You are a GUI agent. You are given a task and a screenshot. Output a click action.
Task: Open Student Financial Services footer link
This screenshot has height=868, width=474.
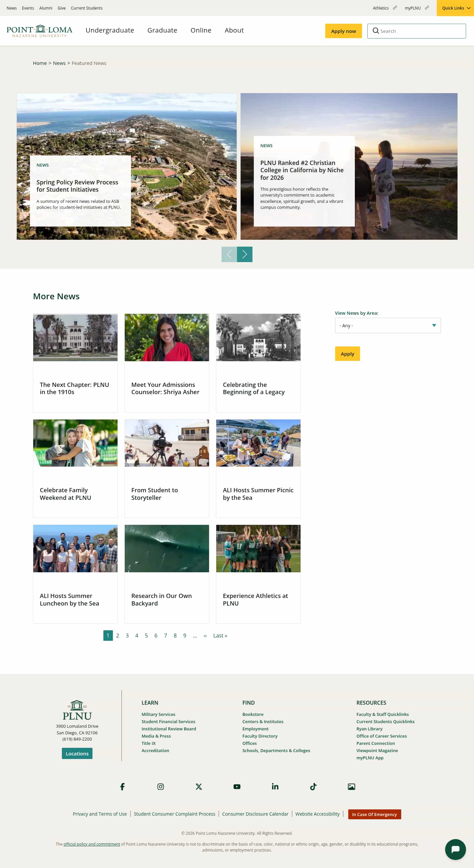coord(168,721)
